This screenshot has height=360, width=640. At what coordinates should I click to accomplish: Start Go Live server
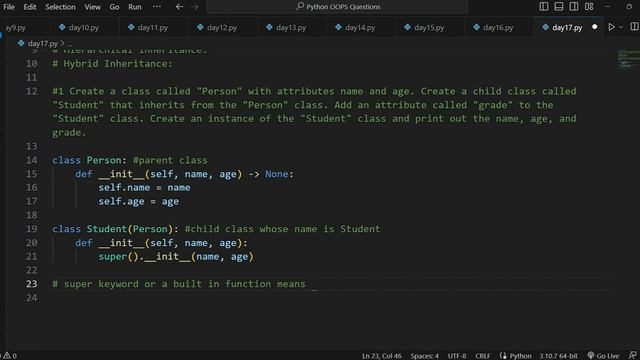[x=603, y=356]
